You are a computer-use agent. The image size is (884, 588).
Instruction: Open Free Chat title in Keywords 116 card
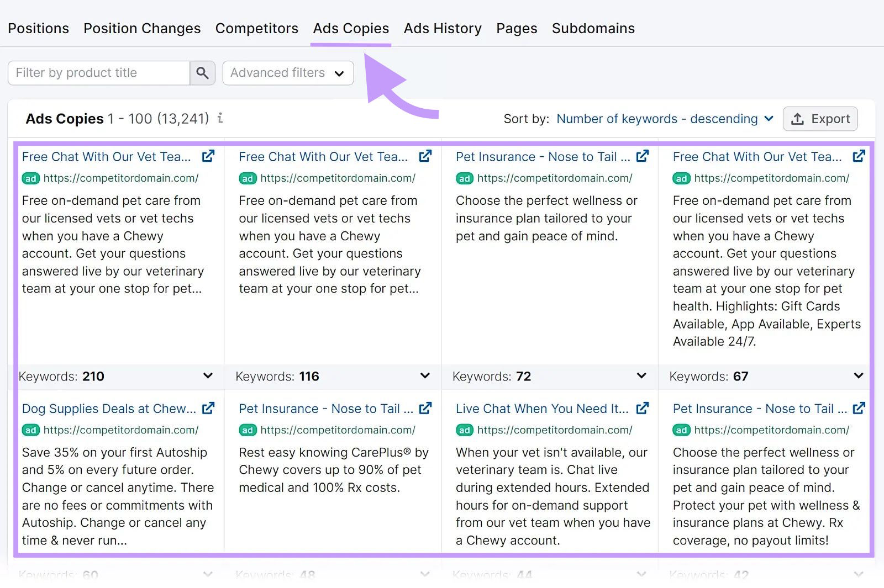coord(323,157)
